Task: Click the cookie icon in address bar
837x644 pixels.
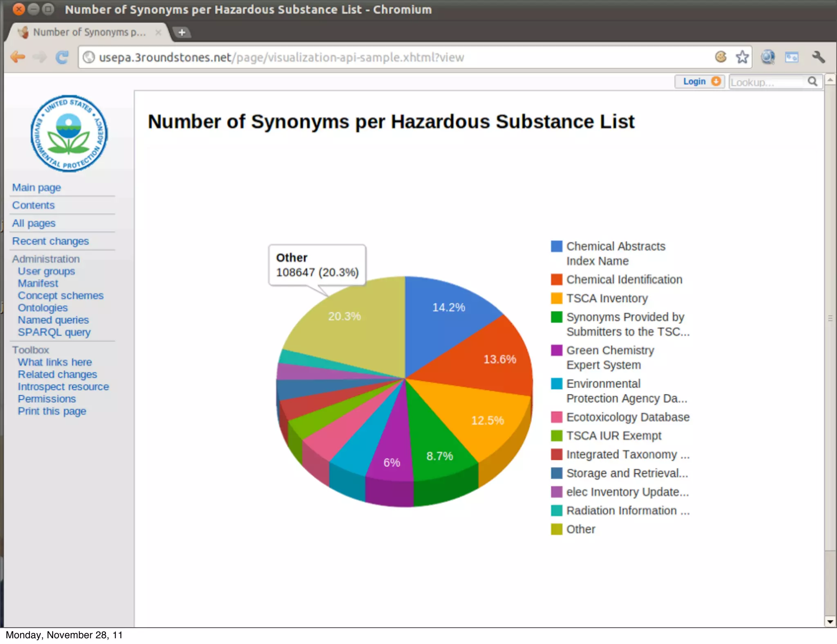Action: (721, 57)
